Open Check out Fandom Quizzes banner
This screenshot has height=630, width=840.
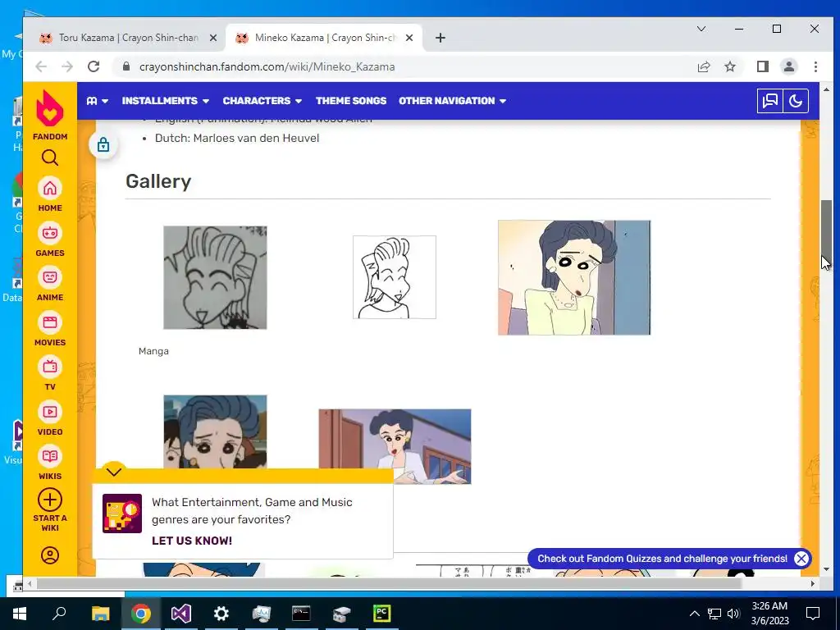[662, 559]
